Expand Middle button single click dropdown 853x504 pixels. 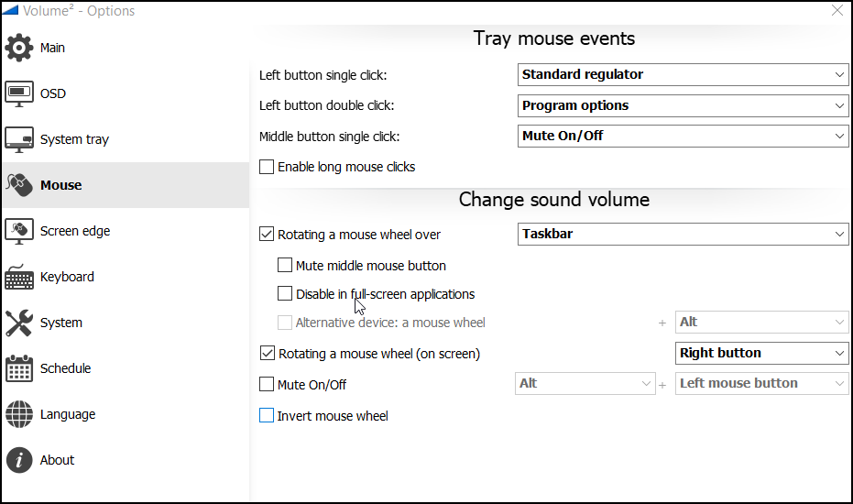[x=683, y=136]
